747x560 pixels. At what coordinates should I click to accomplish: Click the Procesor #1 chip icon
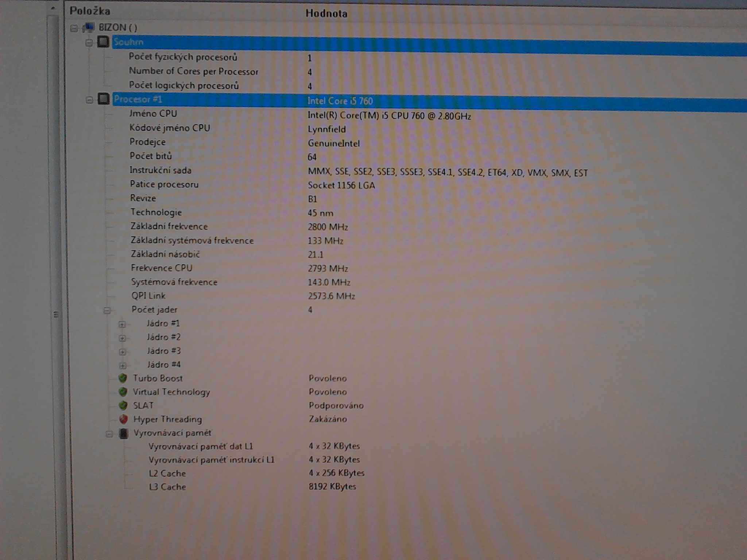104,99
